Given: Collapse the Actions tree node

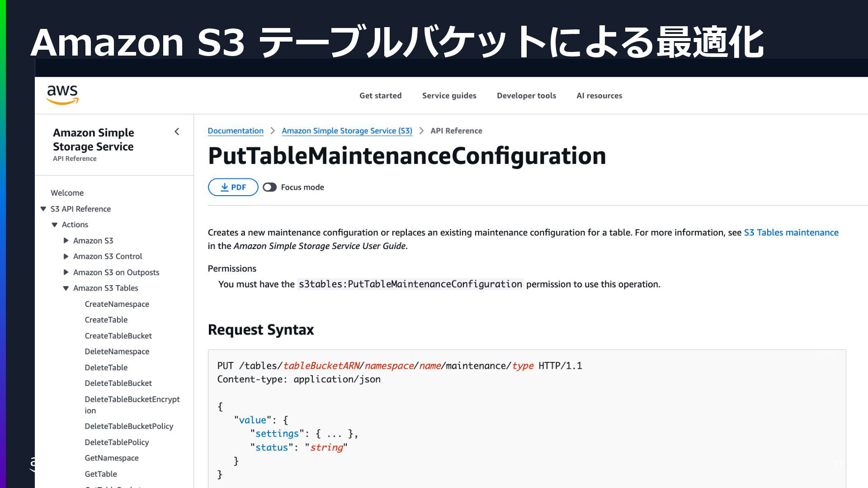Looking at the screenshot, I should coord(55,225).
